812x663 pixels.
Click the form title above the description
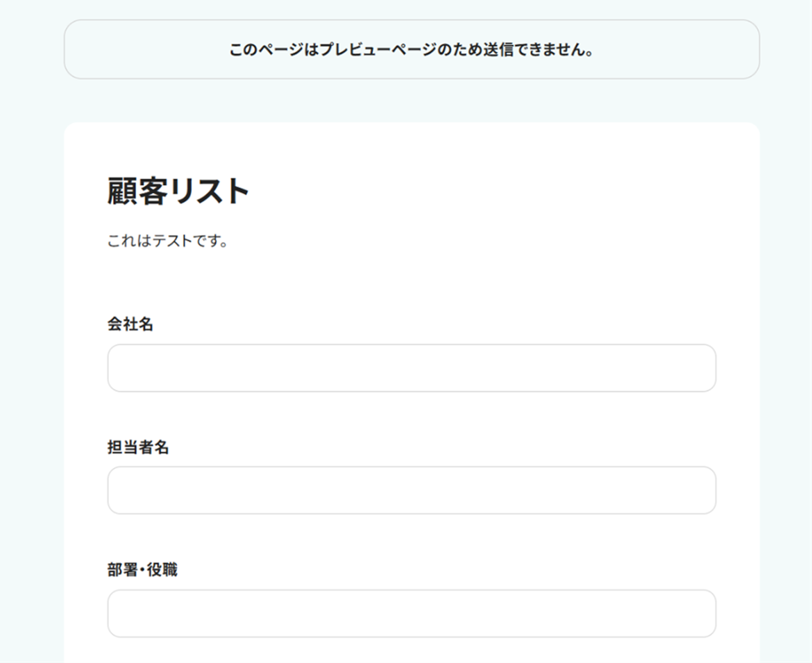(178, 191)
